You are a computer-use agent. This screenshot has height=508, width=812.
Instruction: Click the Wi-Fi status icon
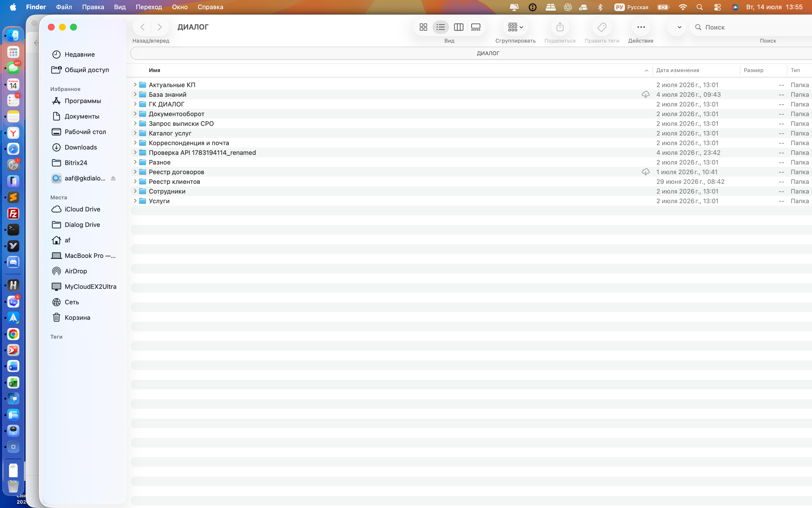coord(683,7)
